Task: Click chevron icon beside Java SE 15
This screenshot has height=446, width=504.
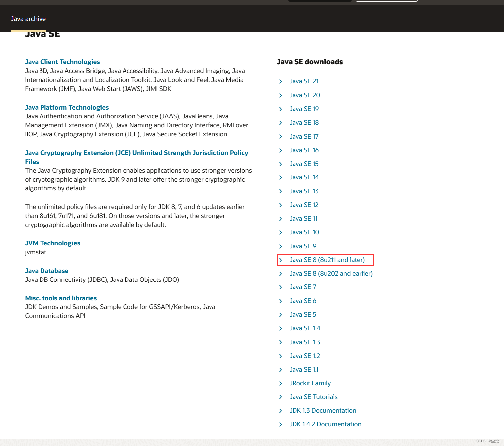Action: click(281, 164)
